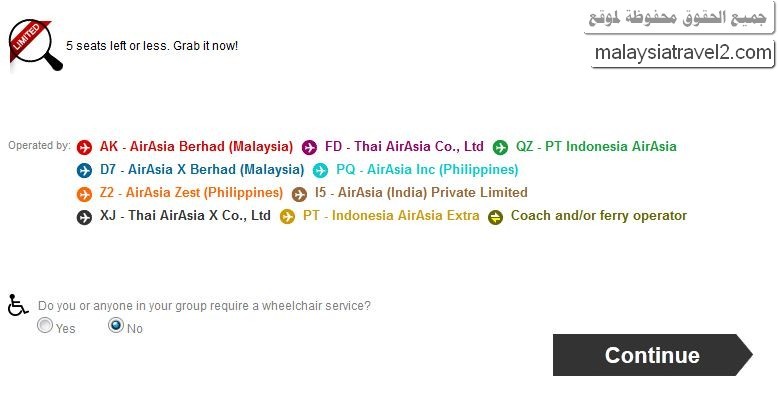
Task: Select No for wheelchair service
Action: tap(115, 326)
